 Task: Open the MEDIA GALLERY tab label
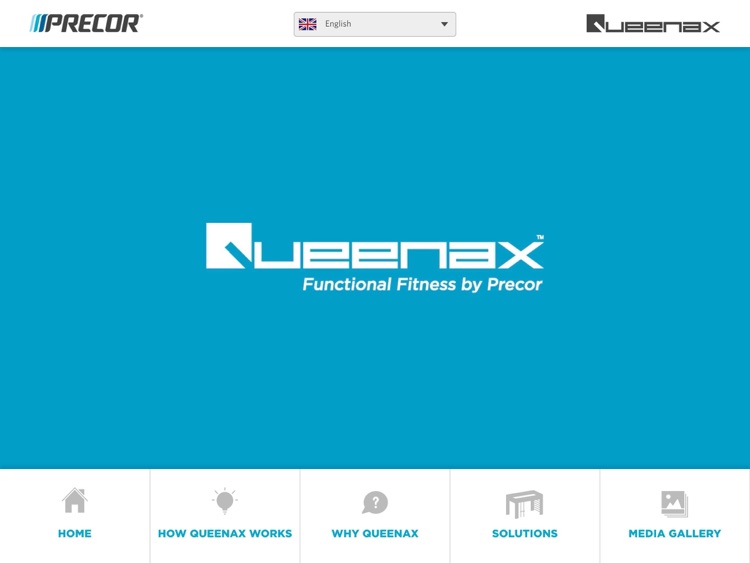(674, 533)
